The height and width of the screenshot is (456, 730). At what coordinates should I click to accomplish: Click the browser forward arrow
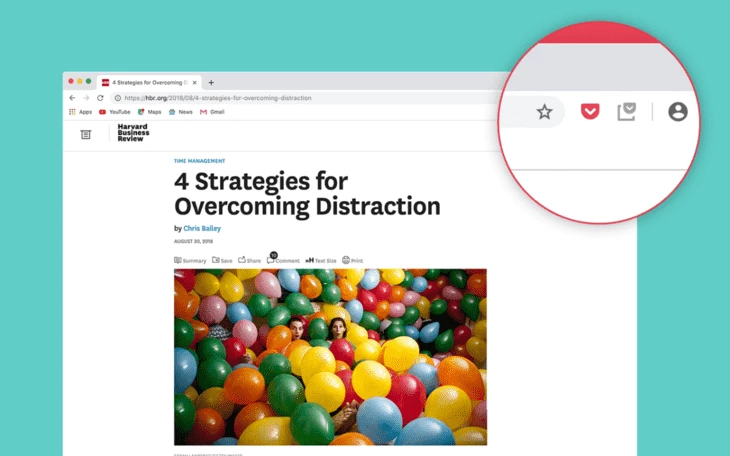(x=86, y=98)
